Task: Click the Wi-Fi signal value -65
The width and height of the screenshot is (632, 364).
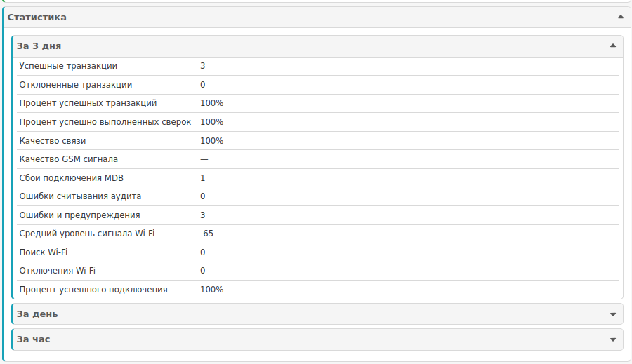Action: pos(206,234)
